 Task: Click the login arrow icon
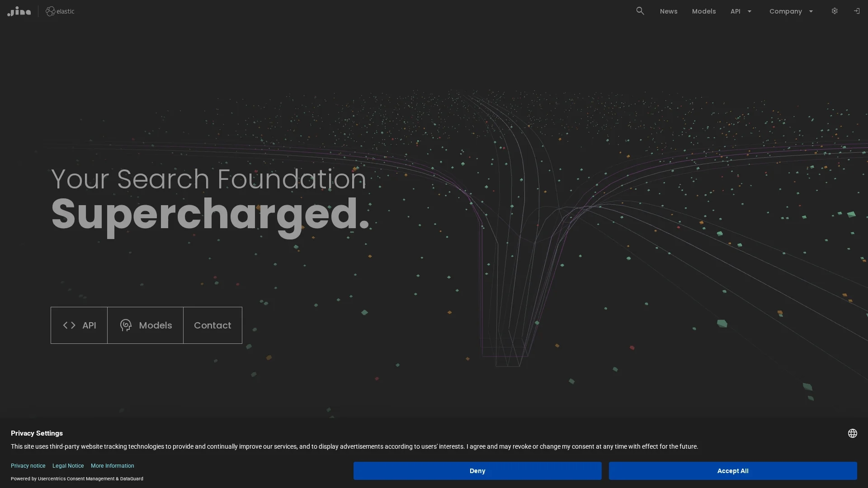(x=857, y=11)
